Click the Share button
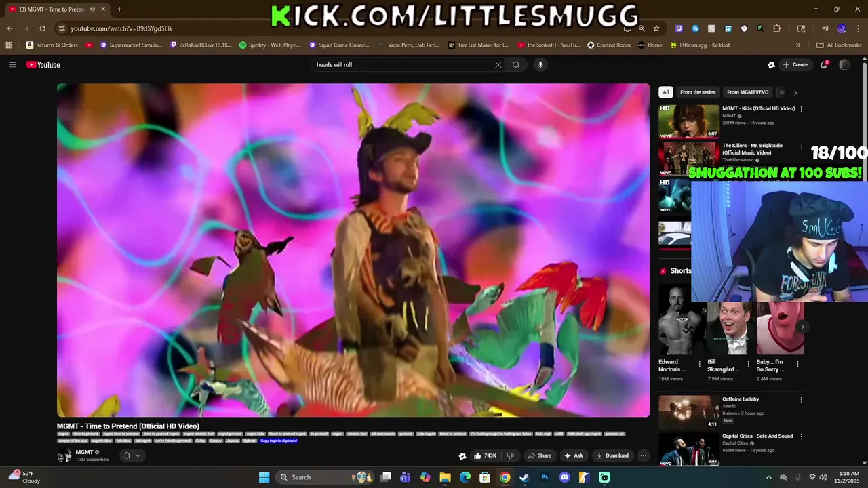This screenshot has width=868, height=488. [539, 456]
